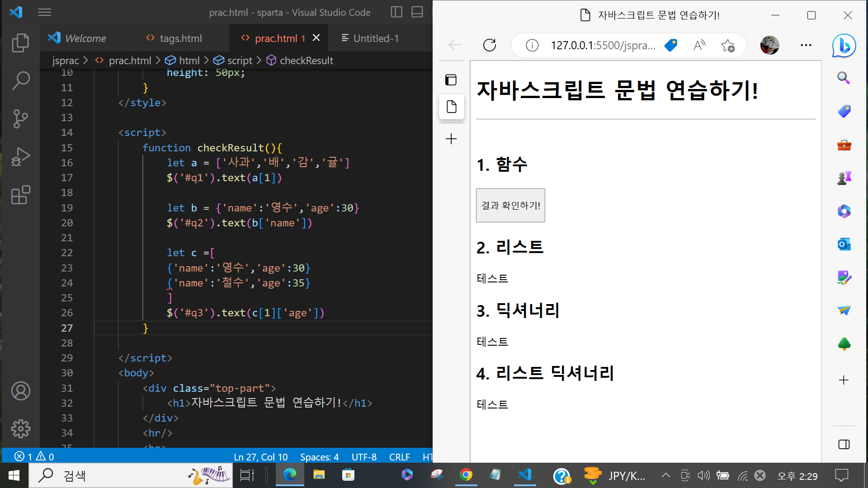Open the Run and Debug view
The image size is (868, 488).
(20, 157)
